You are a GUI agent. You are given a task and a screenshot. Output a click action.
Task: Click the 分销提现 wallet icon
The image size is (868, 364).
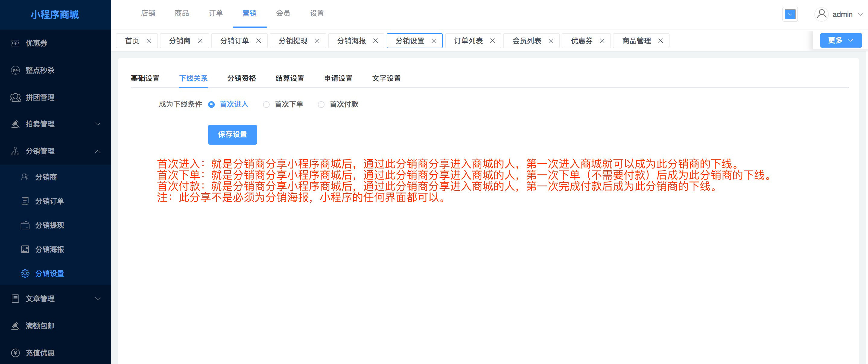point(25,225)
